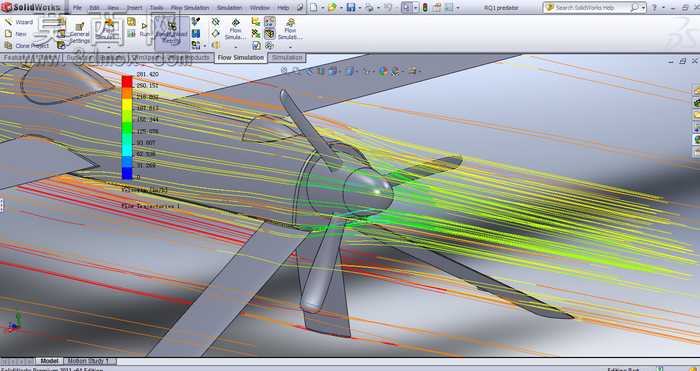Open the Motion Study 1 tab

(x=91, y=361)
